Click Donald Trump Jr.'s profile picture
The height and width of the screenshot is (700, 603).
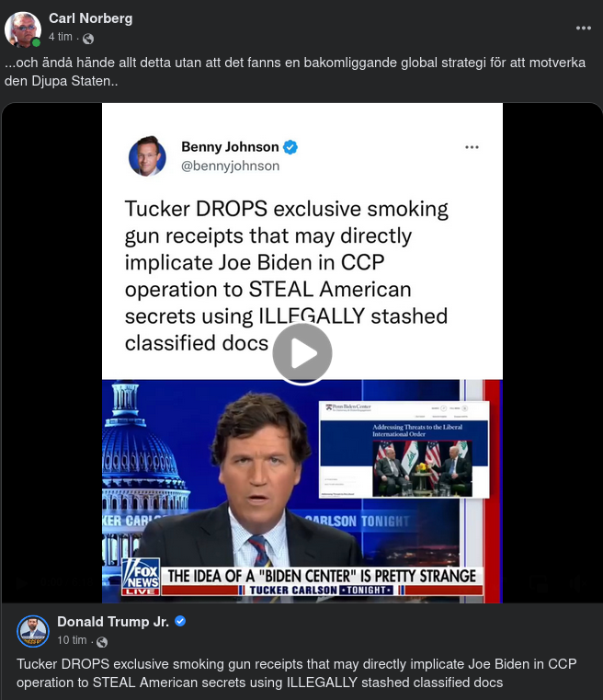pyautogui.click(x=33, y=631)
